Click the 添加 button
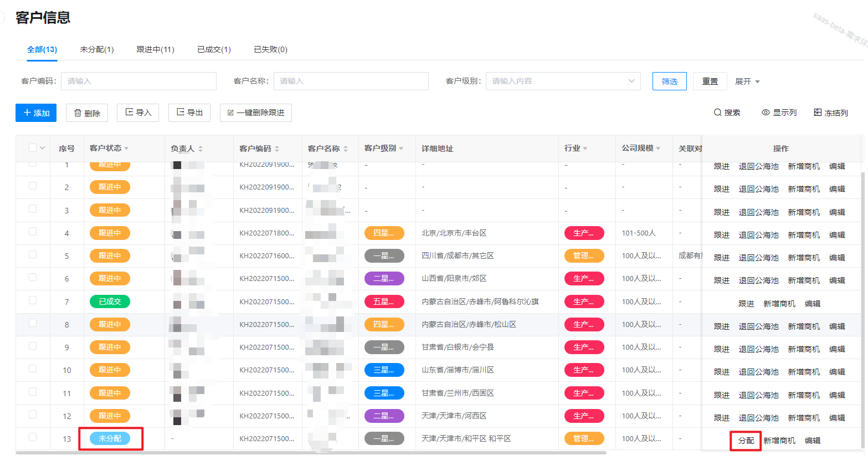 [x=36, y=113]
